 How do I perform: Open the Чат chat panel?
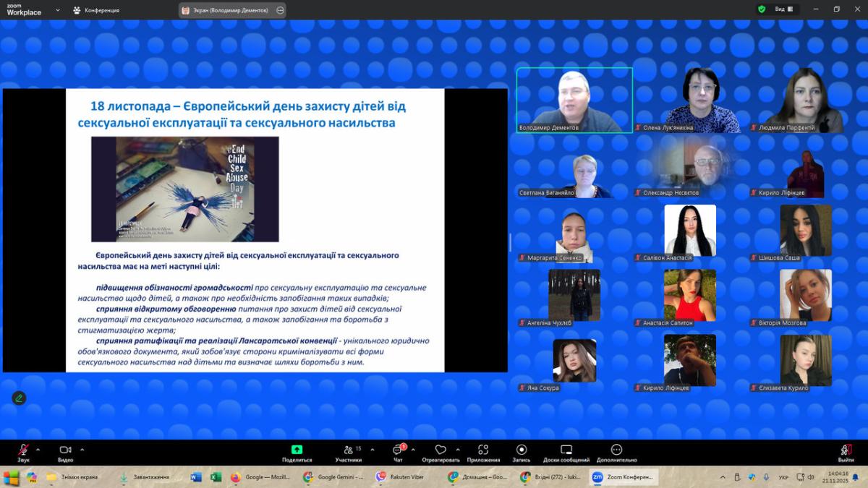point(398,451)
